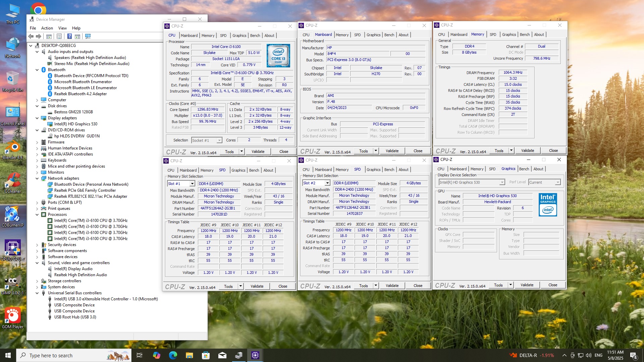Image resolution: width=644 pixels, height=362 pixels.
Task: Click the CPU-Z taskbar button
Action: pos(255,355)
